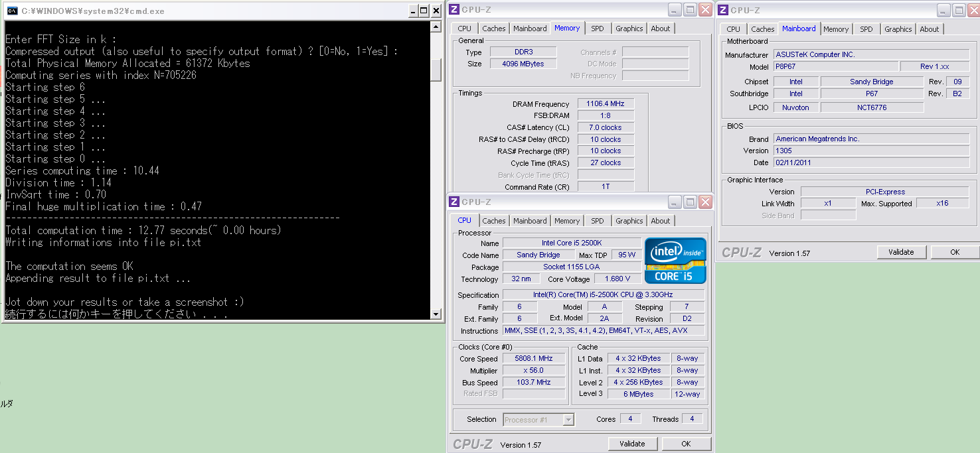This screenshot has height=453, width=980.
Task: Click the memory Size value 4096 MBytes
Action: pyautogui.click(x=523, y=64)
